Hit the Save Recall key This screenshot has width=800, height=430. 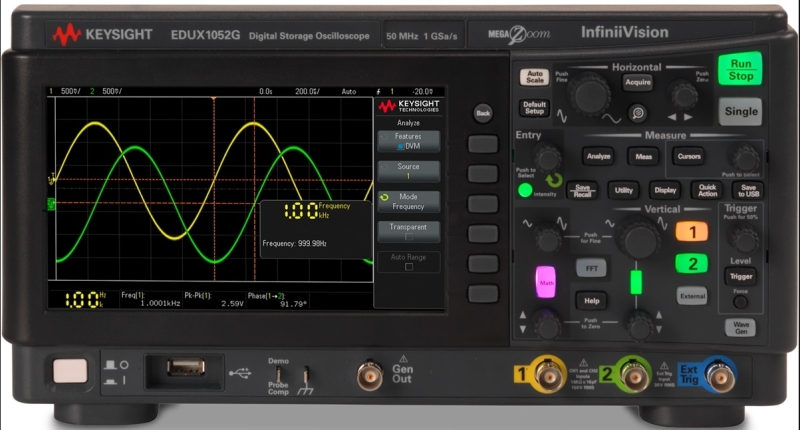coord(582,191)
